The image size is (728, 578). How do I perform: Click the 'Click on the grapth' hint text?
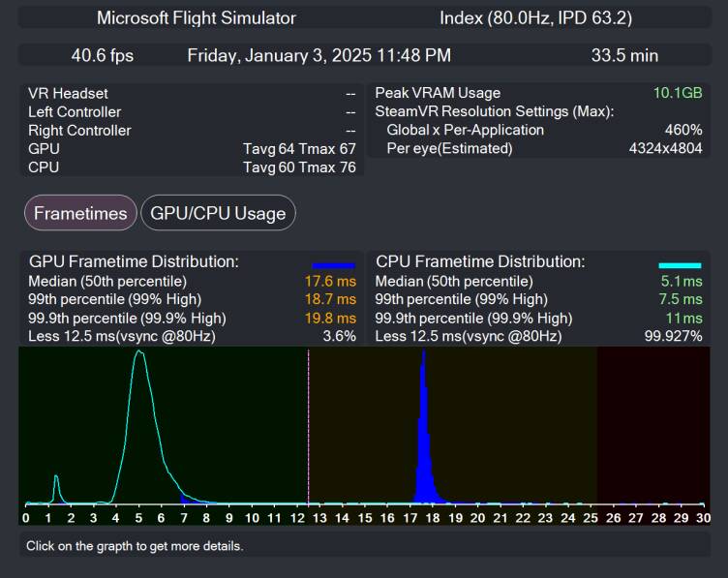point(135,546)
